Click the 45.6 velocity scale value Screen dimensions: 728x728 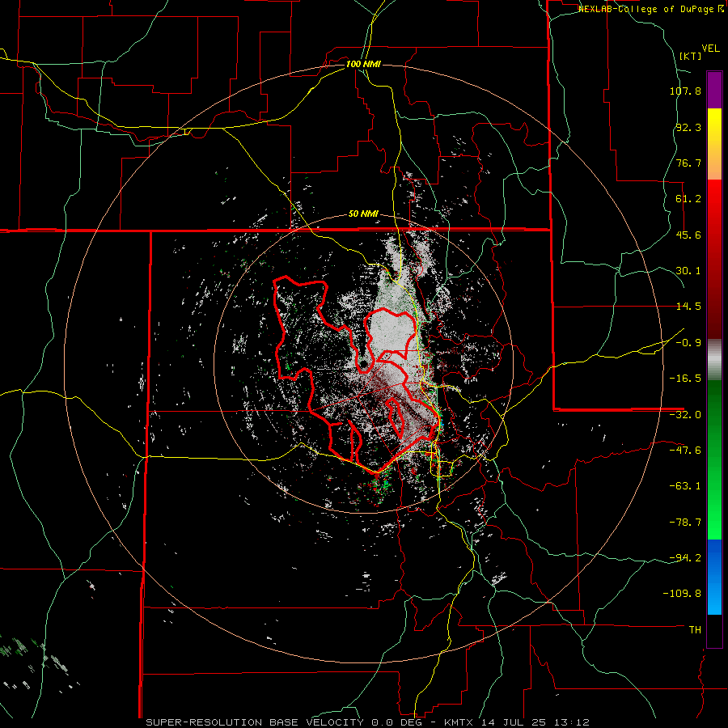point(688,235)
